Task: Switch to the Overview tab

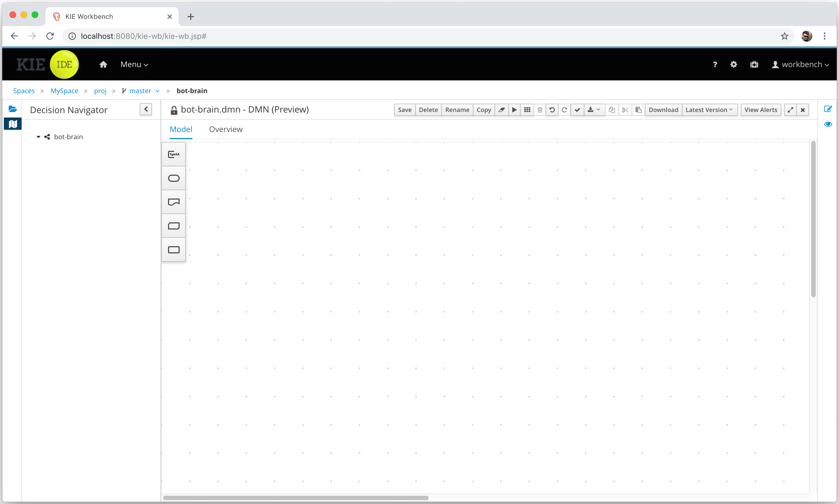Action: point(226,129)
